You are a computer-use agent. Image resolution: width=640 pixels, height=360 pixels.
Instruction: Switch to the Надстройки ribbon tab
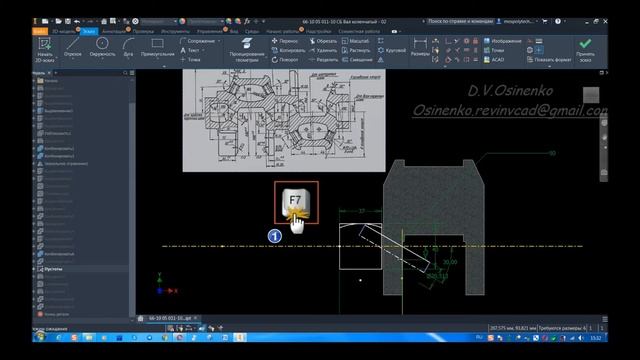318,31
